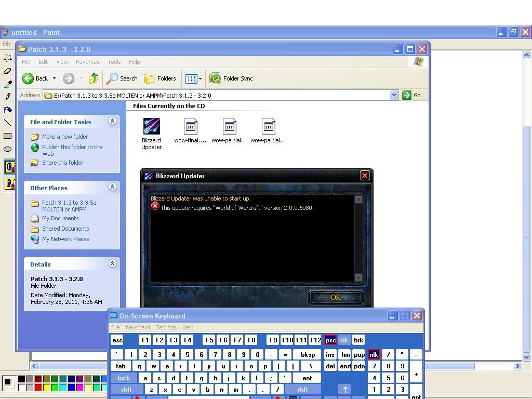
Task: Choose the transparent selection option in Paint
Action: [10, 183]
